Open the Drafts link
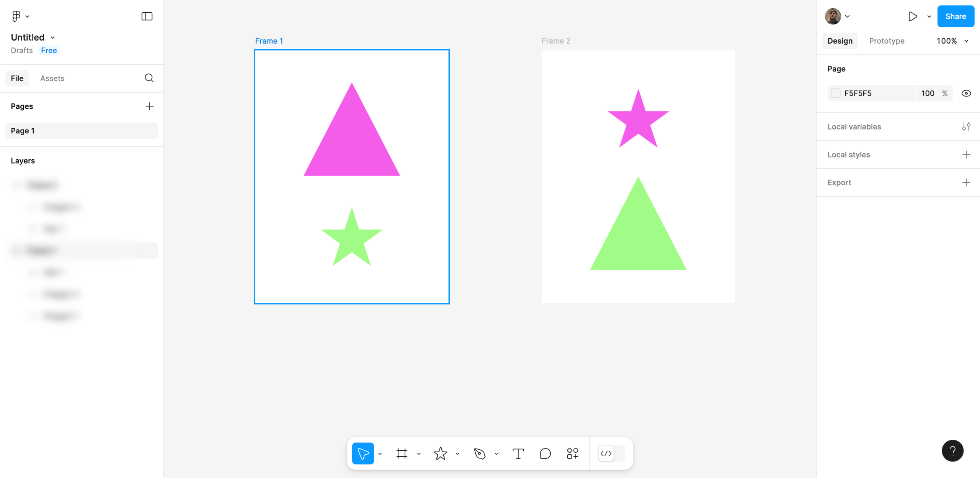This screenshot has width=980, height=478. coord(22,51)
